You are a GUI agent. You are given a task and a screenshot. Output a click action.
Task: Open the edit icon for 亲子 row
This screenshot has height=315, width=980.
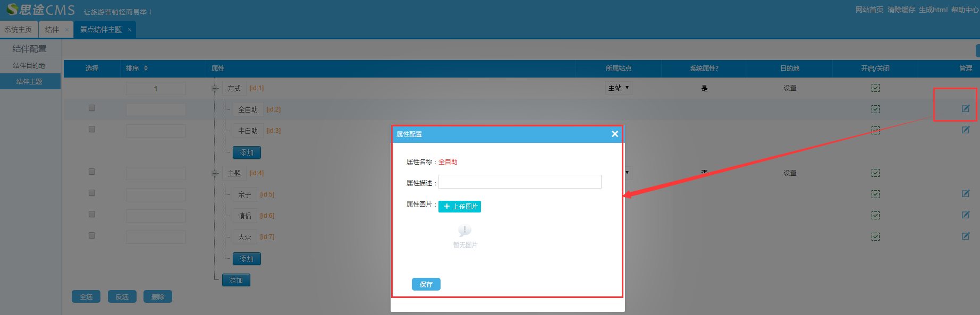(965, 194)
